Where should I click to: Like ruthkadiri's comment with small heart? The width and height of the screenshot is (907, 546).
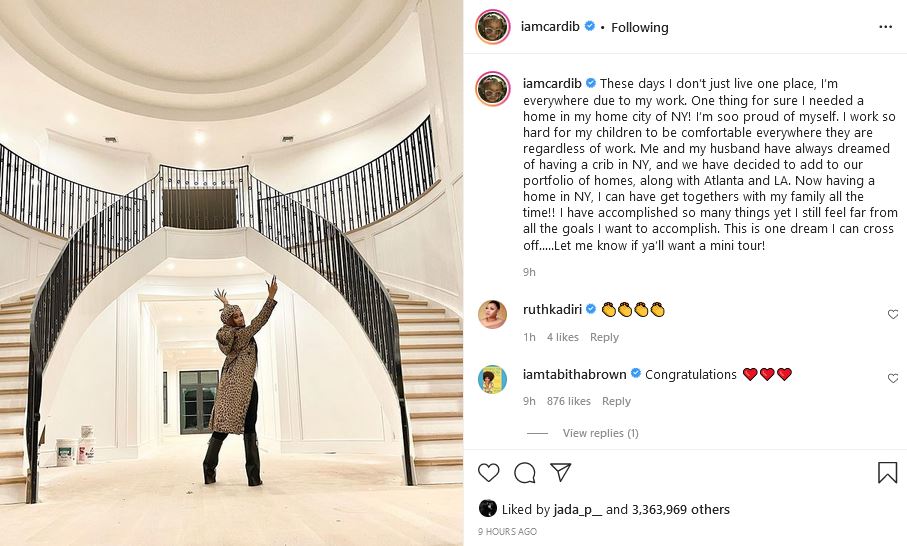click(x=893, y=314)
